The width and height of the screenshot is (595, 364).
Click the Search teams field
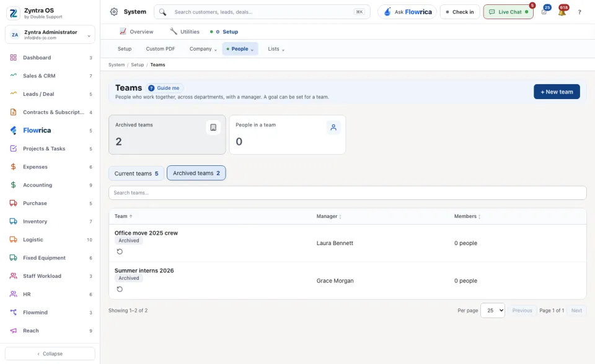pyautogui.click(x=348, y=193)
